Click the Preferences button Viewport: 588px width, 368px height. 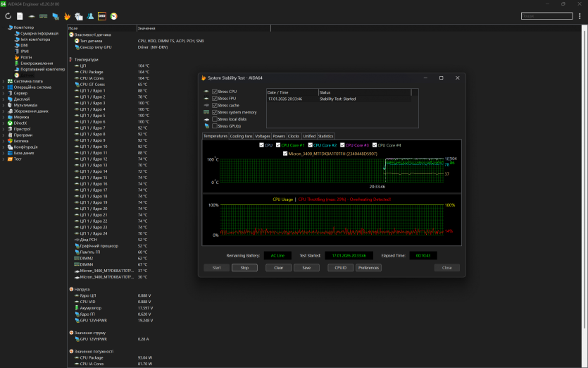coord(368,268)
